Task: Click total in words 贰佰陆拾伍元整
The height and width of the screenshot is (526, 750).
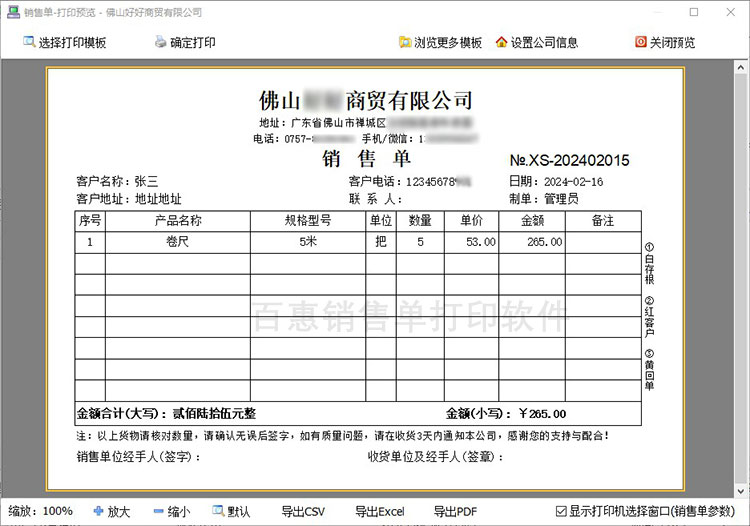Action: [214, 414]
